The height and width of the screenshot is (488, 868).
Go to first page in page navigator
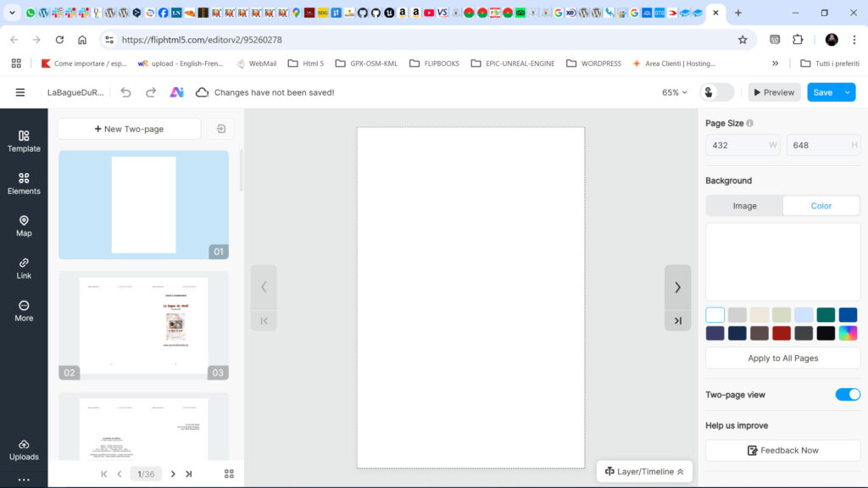tap(104, 474)
